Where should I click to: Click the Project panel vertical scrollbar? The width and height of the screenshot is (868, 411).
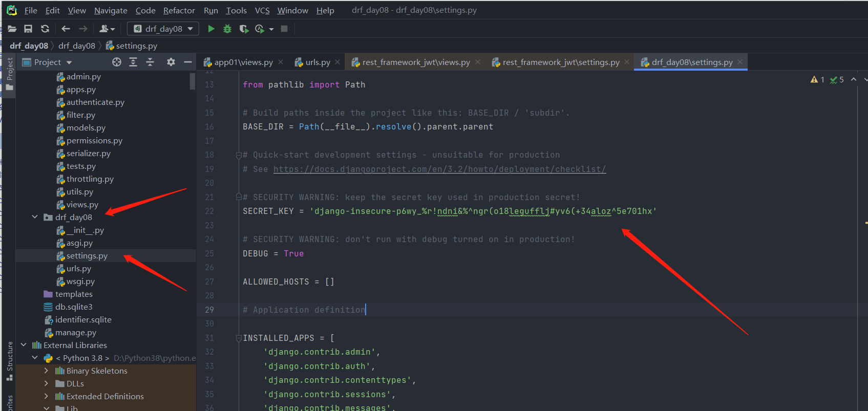(x=193, y=81)
